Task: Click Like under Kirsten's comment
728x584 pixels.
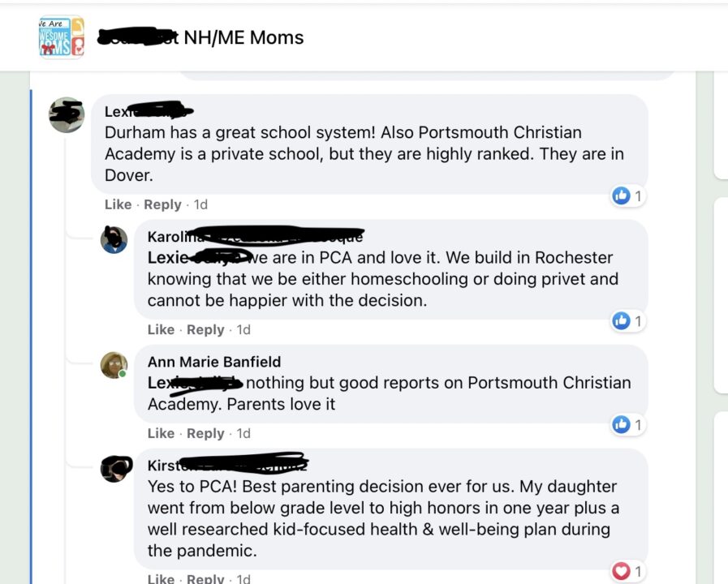Action: (161, 578)
